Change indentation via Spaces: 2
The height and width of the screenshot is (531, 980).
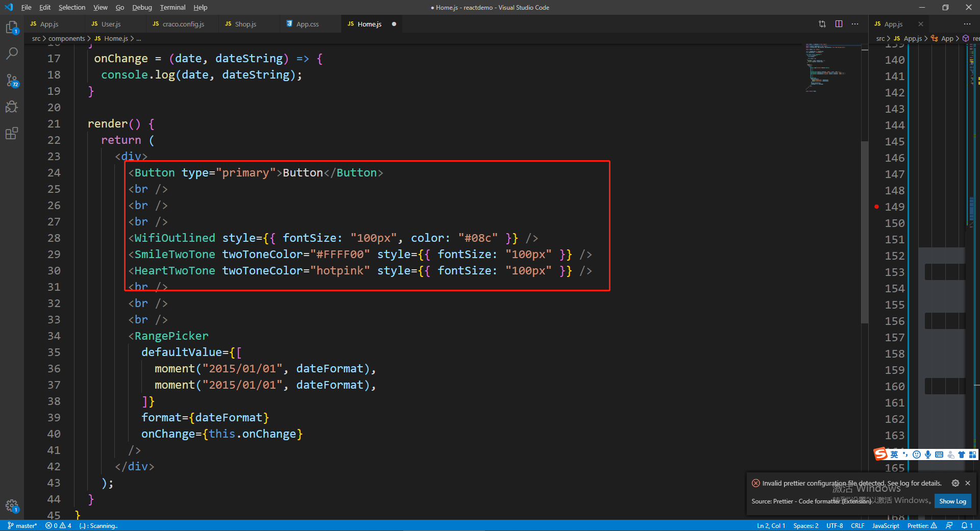[806, 525]
